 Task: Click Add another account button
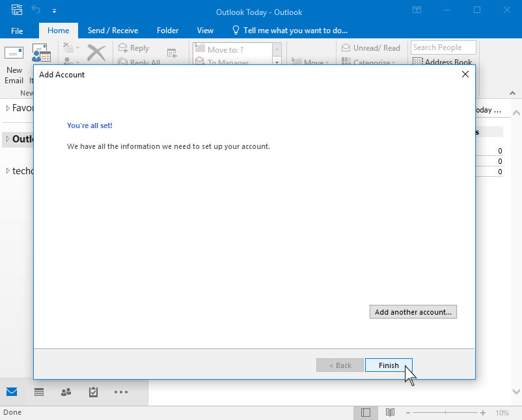point(413,312)
